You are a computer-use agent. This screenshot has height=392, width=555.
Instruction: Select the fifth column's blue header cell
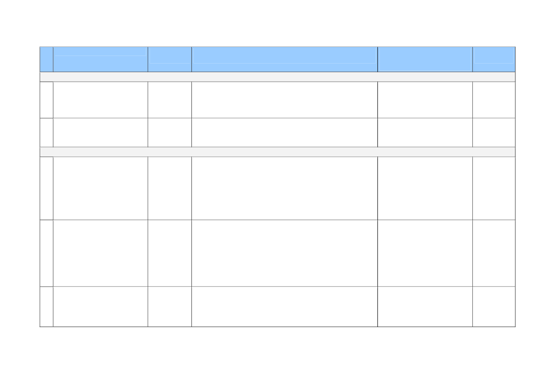[x=425, y=59]
